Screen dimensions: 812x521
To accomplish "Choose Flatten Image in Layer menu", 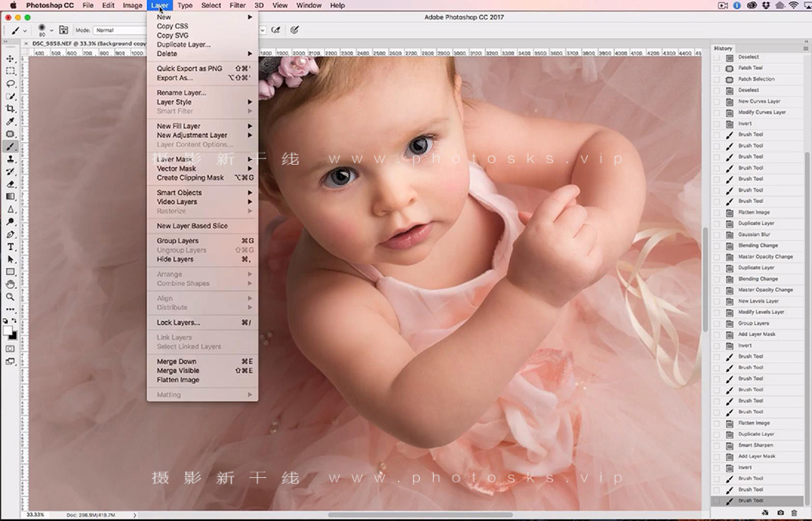I will 202,380.
